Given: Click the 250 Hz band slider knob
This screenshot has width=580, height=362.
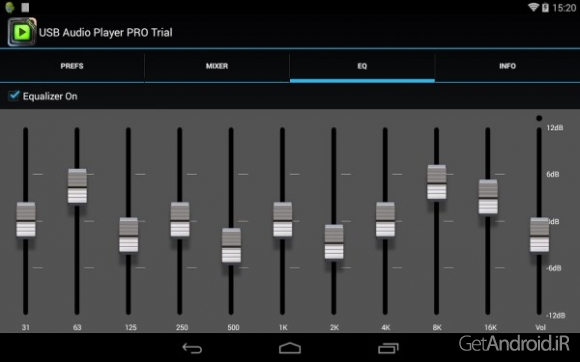Looking at the screenshot, I should (180, 219).
